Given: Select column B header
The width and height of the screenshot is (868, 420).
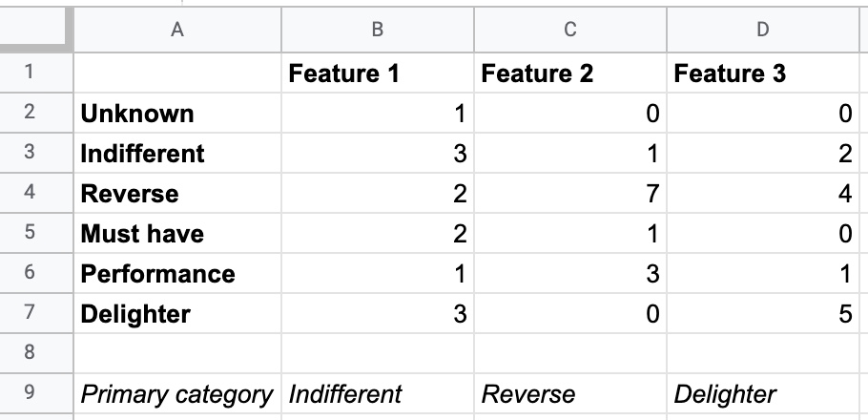Looking at the screenshot, I should tap(378, 30).
